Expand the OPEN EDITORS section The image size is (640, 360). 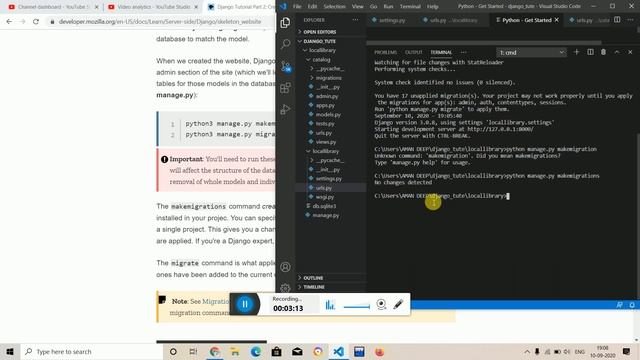320,31
